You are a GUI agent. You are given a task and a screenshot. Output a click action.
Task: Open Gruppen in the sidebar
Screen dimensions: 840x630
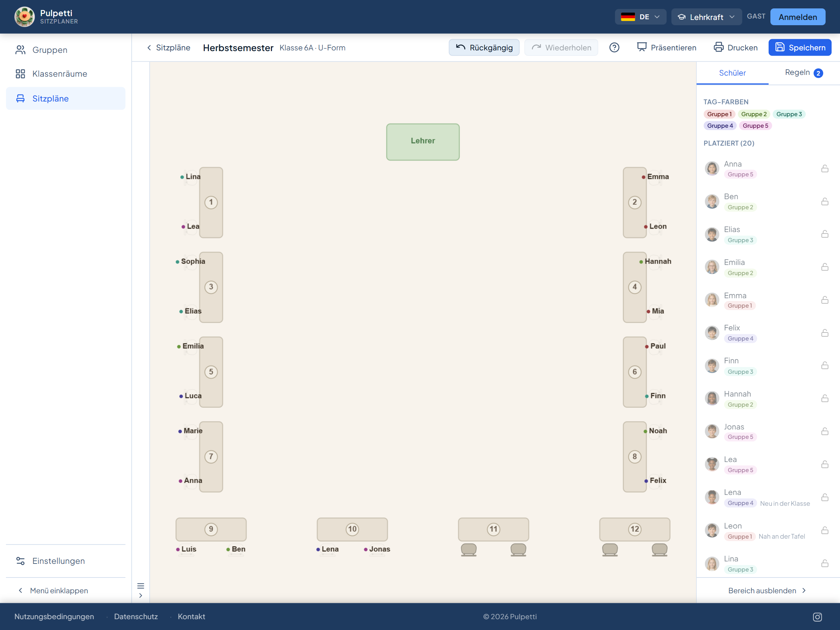pyautogui.click(x=65, y=50)
